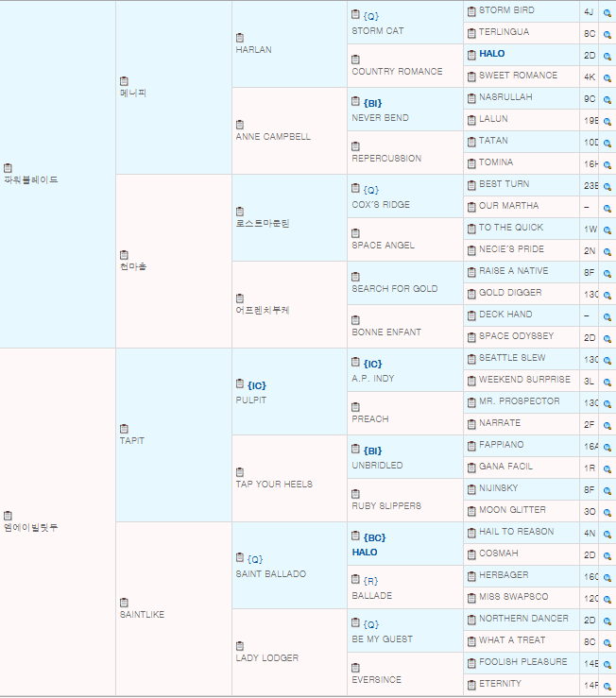Click clipboard icon above LADY LODGER
Viewport: 616px width, 698px height.
point(240,646)
